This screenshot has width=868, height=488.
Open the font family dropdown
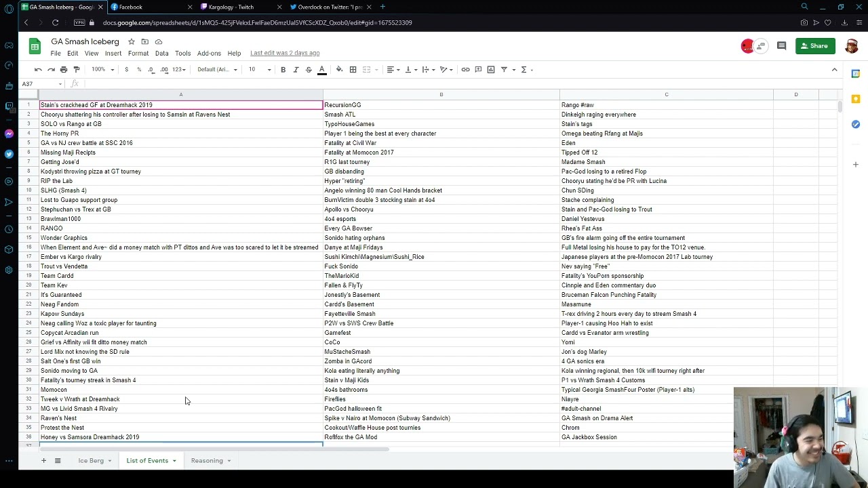[x=217, y=69]
